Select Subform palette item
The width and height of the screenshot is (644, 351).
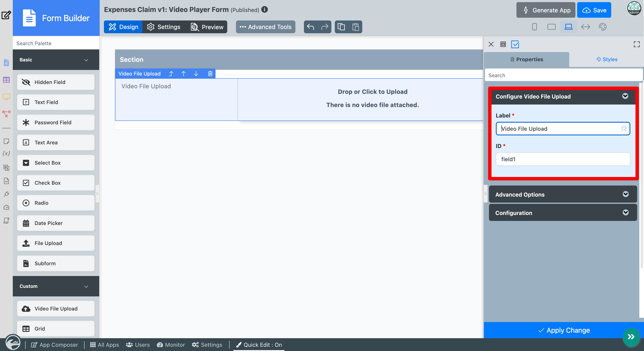point(56,263)
